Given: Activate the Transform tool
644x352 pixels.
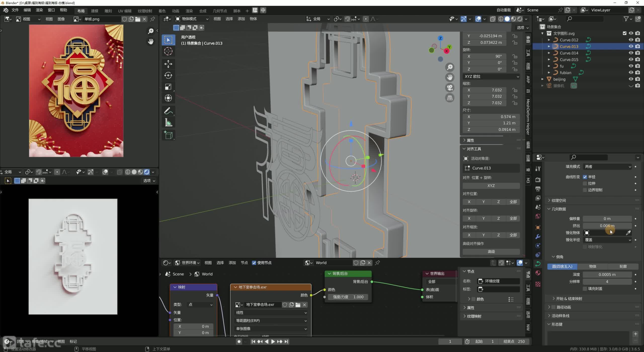Looking at the screenshot, I should click(168, 98).
